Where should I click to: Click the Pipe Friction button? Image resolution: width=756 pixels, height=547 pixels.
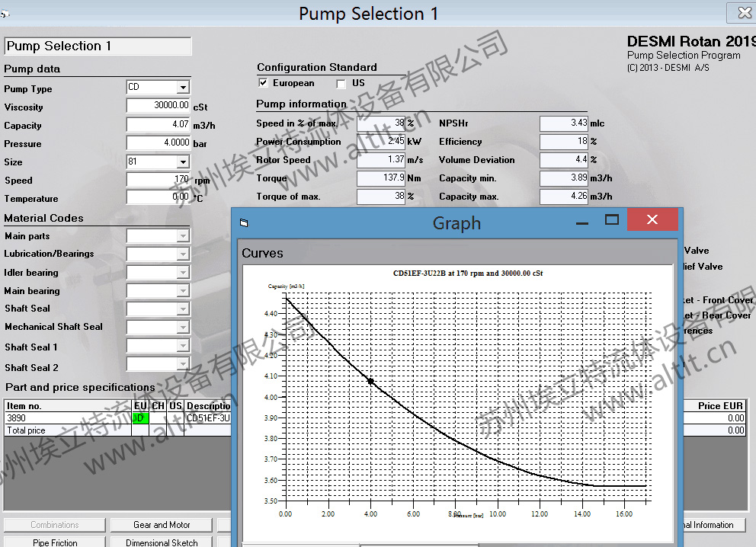coord(54,542)
